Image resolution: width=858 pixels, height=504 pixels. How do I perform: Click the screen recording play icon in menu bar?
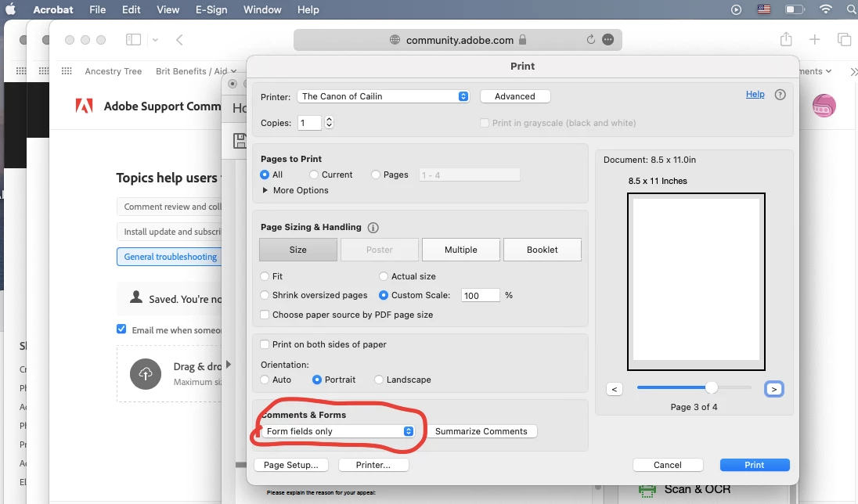pyautogui.click(x=736, y=9)
